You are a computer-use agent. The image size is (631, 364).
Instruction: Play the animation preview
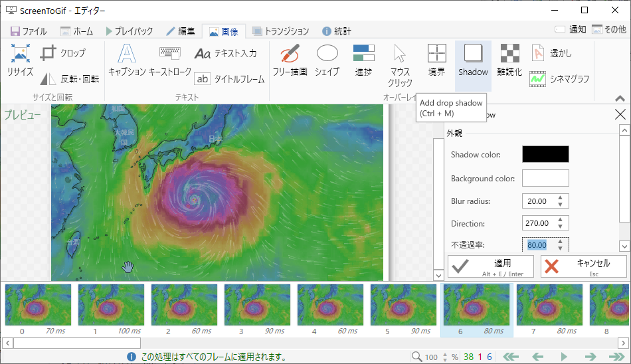[564, 357]
